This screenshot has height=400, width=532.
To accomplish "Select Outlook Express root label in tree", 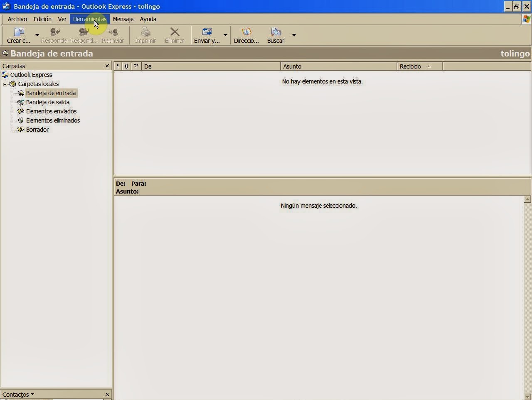I will pos(31,75).
